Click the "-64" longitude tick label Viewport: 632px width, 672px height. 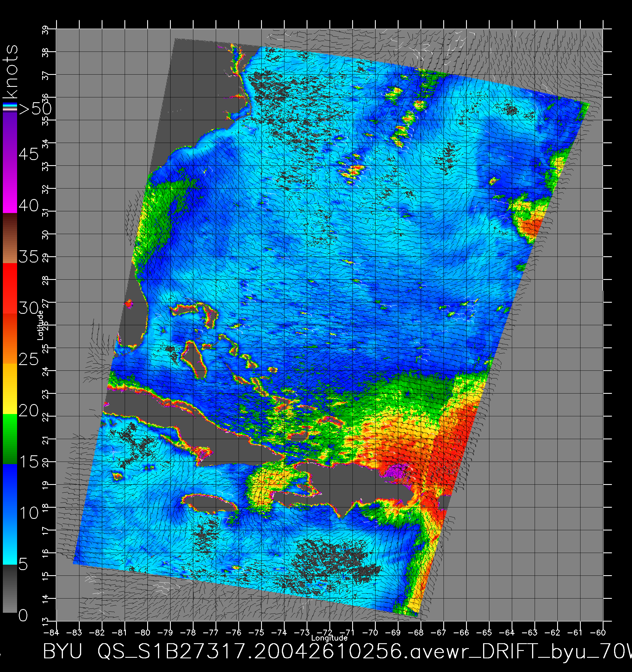point(507,632)
